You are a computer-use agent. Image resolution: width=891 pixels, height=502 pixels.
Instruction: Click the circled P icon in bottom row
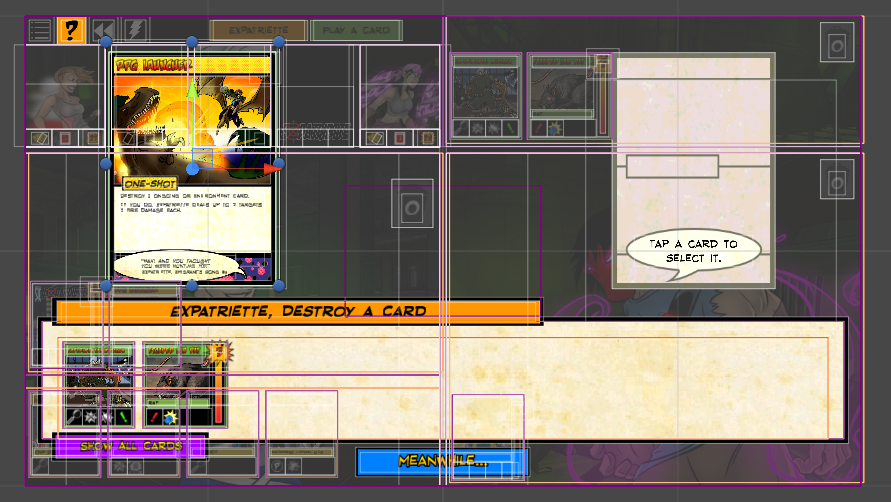point(277,466)
